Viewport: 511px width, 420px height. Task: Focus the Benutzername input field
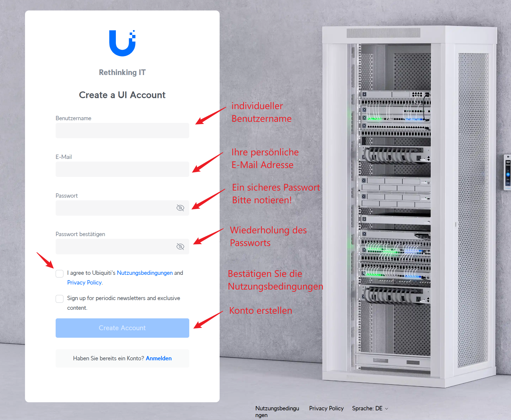pos(122,131)
